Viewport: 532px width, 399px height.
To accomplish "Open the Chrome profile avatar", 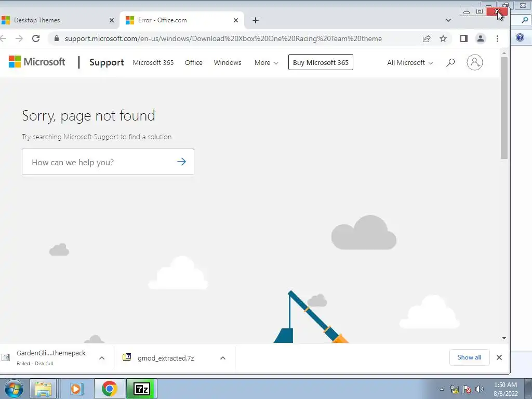I will (x=481, y=38).
